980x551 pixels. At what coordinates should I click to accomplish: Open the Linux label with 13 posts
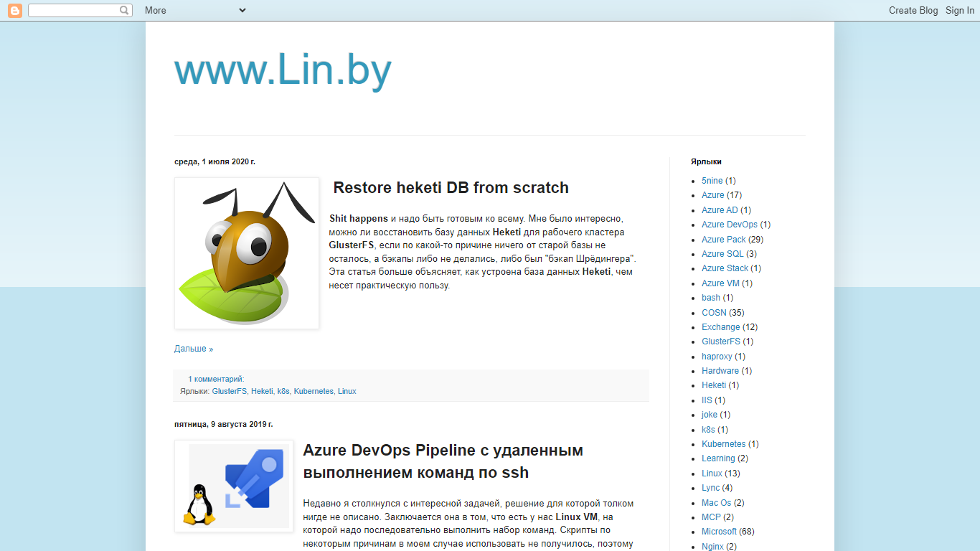click(712, 474)
